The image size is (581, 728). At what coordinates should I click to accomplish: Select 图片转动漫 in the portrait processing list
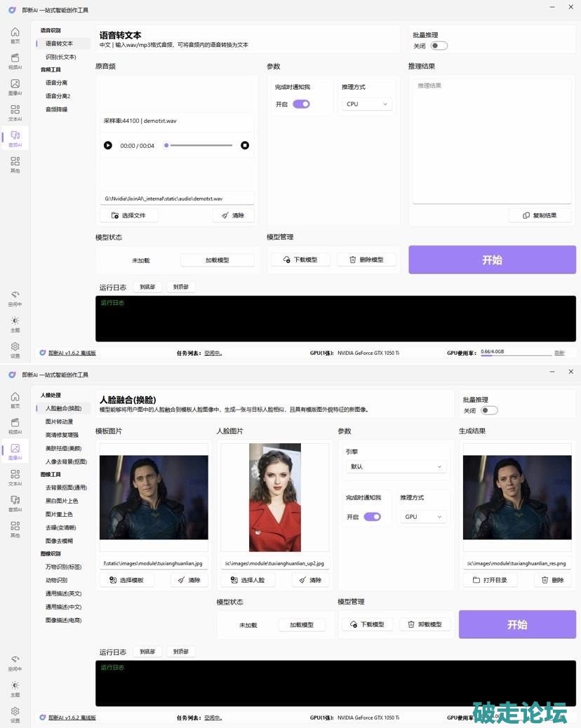59,422
